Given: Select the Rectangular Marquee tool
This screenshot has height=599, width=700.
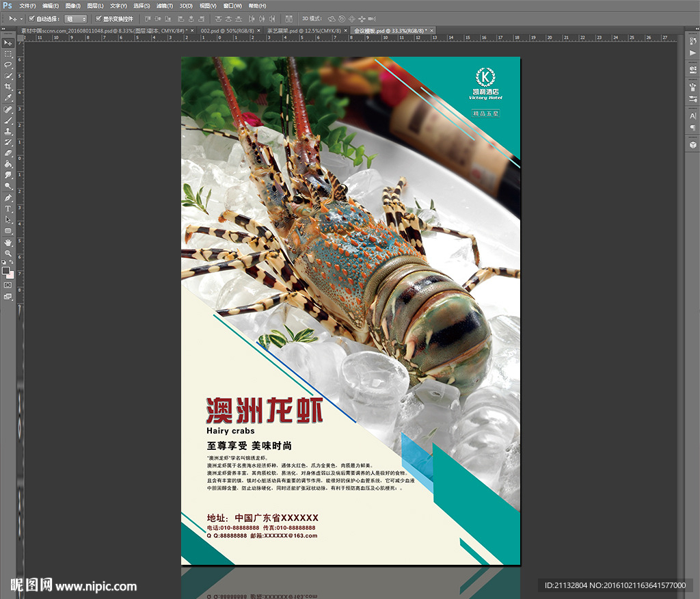Looking at the screenshot, I should [x=8, y=54].
